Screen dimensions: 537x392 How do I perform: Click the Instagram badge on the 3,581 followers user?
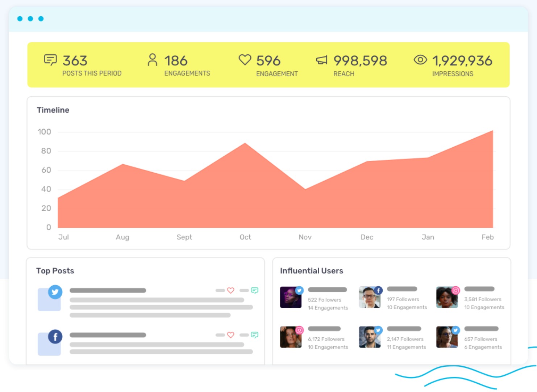[456, 290]
